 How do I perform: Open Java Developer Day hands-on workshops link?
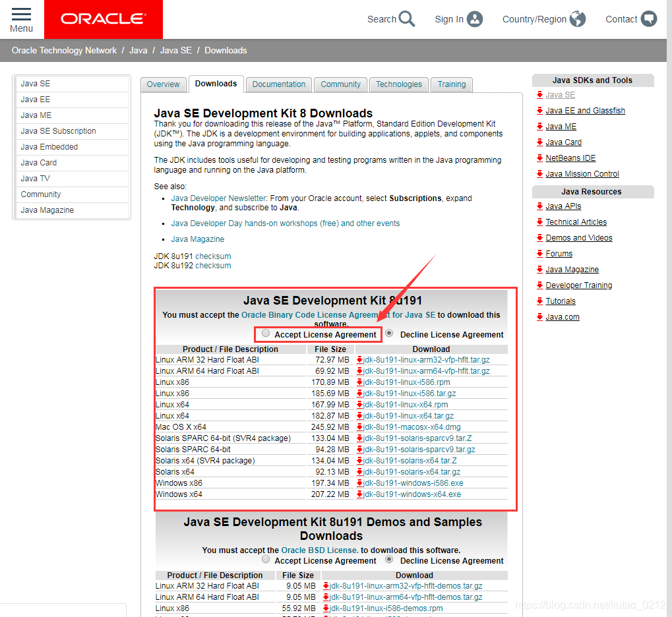tap(286, 223)
